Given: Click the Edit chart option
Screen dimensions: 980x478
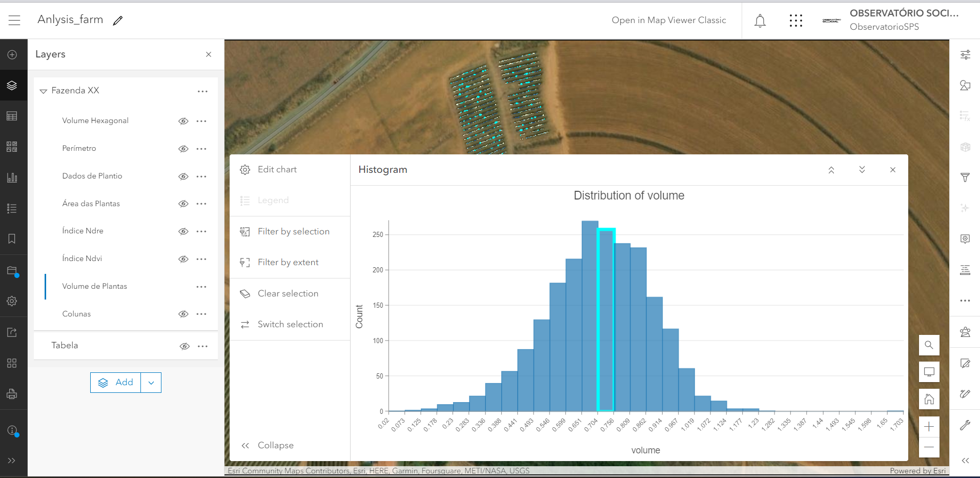Looking at the screenshot, I should pyautogui.click(x=277, y=169).
